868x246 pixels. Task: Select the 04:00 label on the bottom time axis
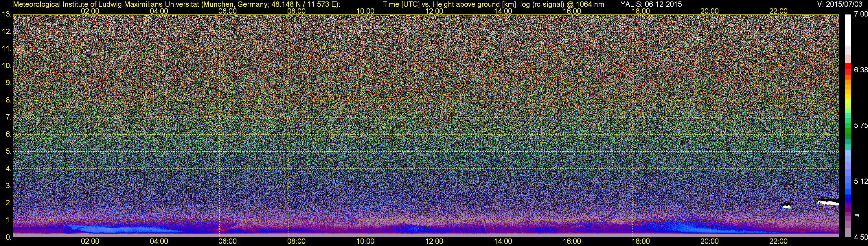[x=159, y=242]
